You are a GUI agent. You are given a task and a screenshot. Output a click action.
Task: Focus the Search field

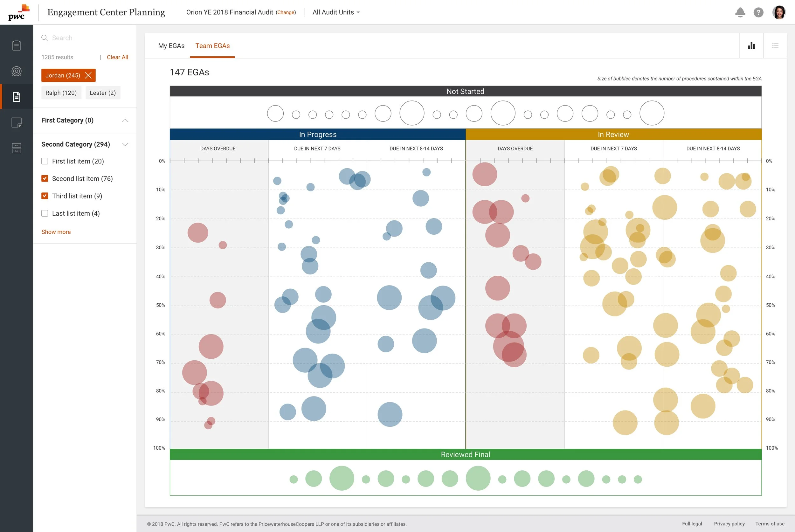(85, 38)
